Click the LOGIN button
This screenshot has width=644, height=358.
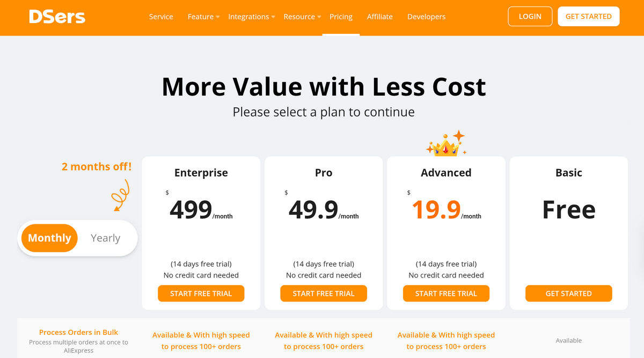coord(530,16)
